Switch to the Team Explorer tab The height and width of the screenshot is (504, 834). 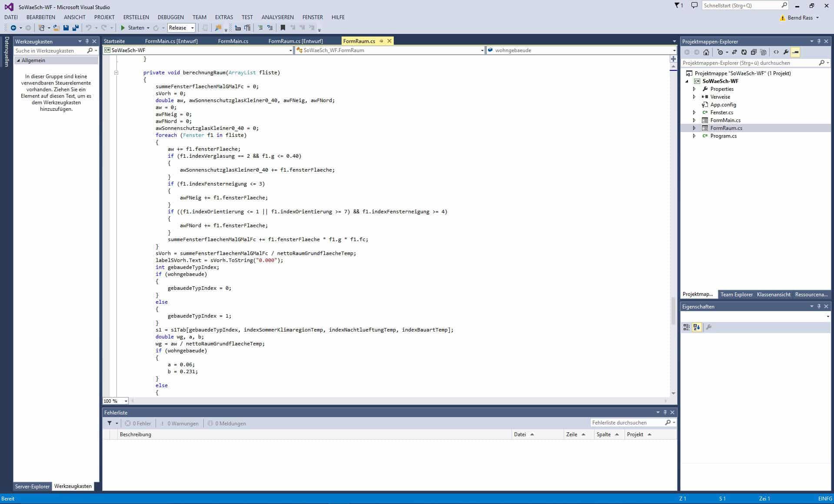[736, 295]
